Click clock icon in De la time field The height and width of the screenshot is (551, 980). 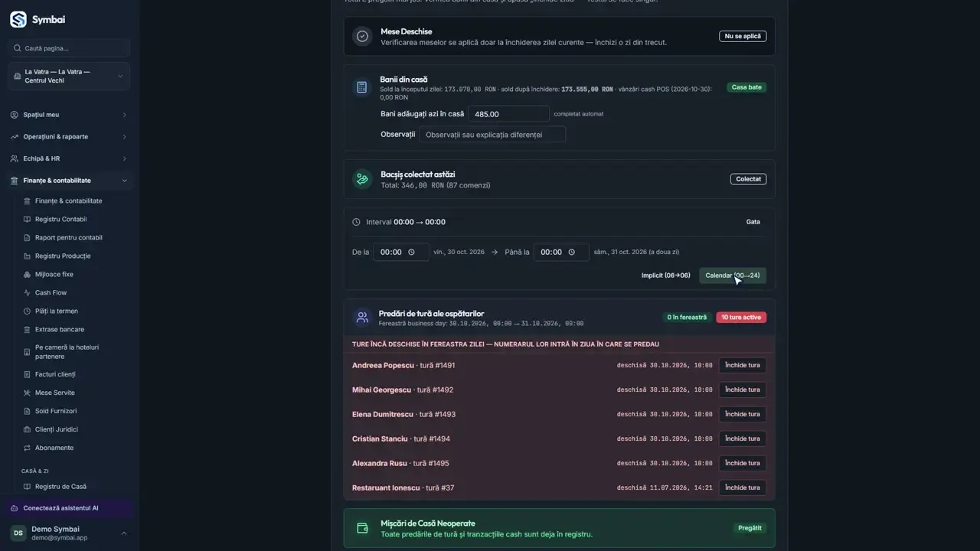[412, 252]
